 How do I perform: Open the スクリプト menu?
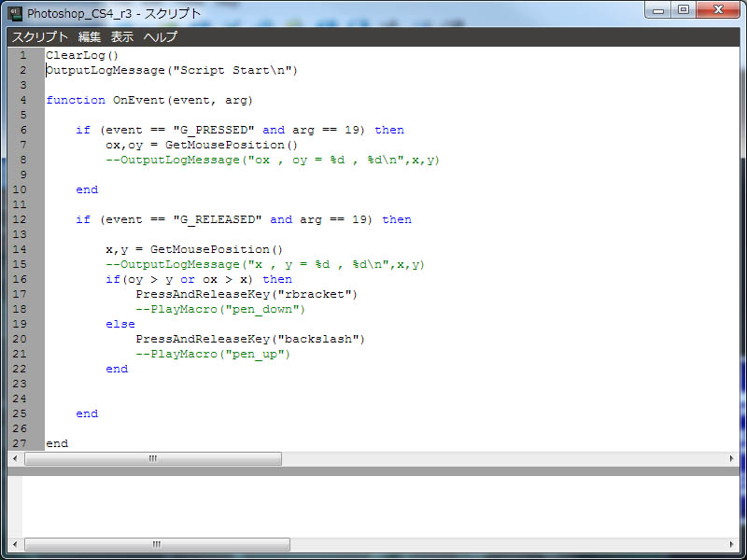coord(40,36)
